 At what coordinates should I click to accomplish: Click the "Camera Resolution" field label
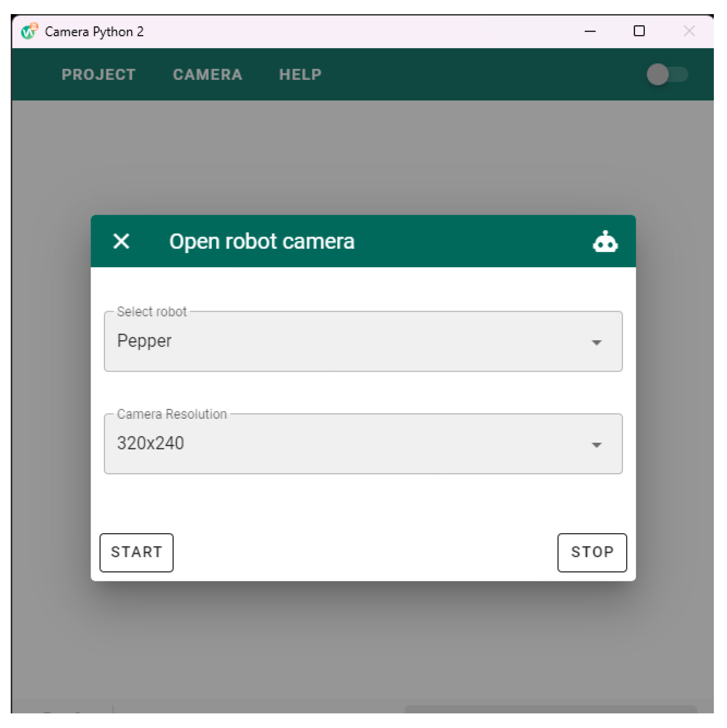pos(172,414)
